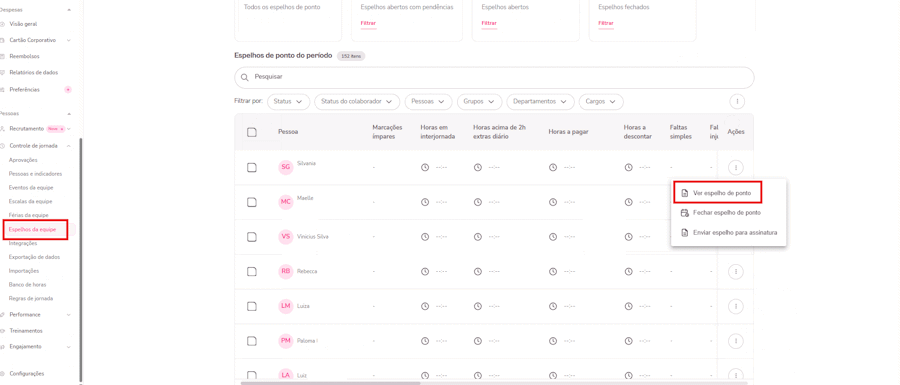The height and width of the screenshot is (385, 900).
Task: Open actions menu for Luiza's row
Action: click(x=735, y=306)
